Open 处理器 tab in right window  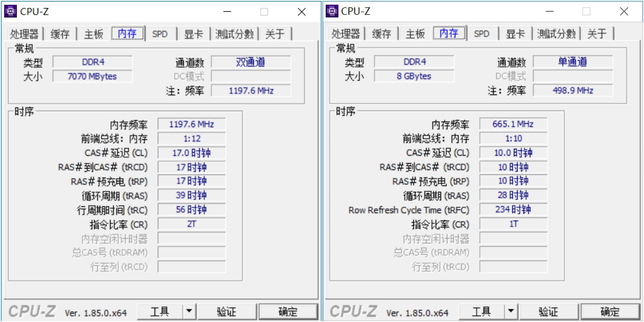tap(346, 33)
